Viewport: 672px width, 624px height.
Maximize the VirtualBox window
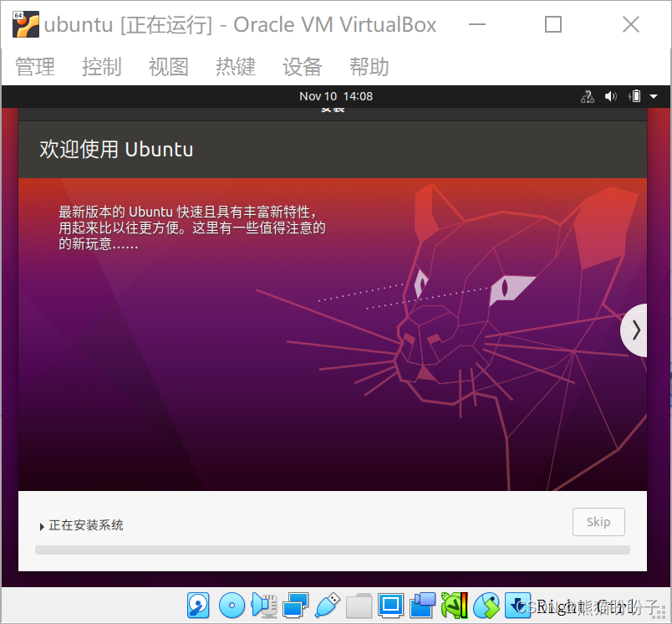(552, 24)
